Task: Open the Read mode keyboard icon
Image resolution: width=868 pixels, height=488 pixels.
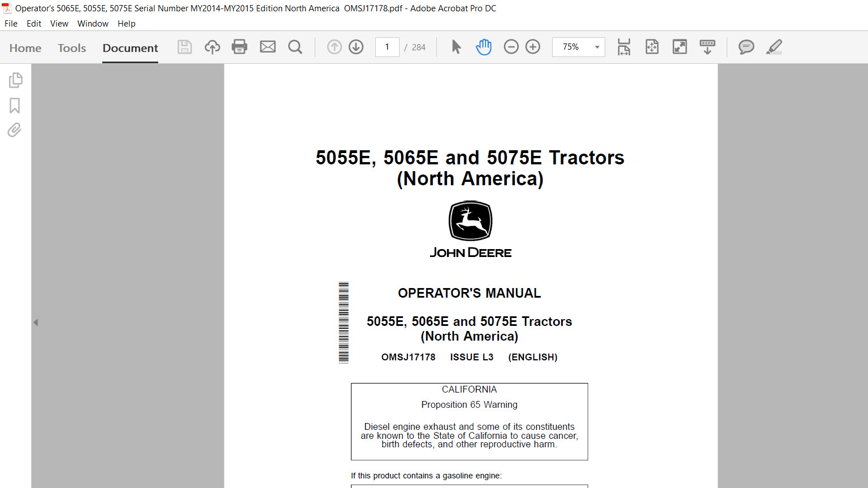Action: pos(708,47)
